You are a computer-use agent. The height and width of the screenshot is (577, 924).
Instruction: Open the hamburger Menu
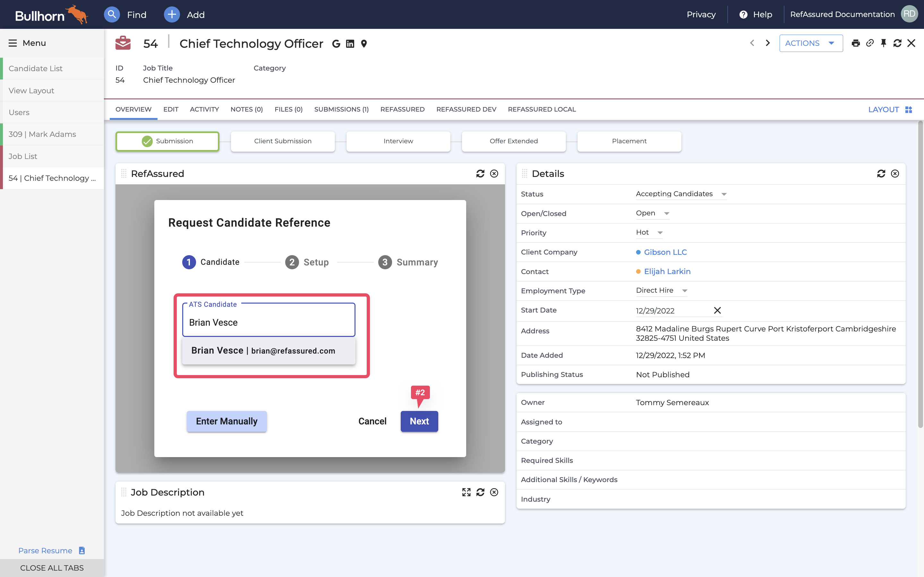(13, 43)
